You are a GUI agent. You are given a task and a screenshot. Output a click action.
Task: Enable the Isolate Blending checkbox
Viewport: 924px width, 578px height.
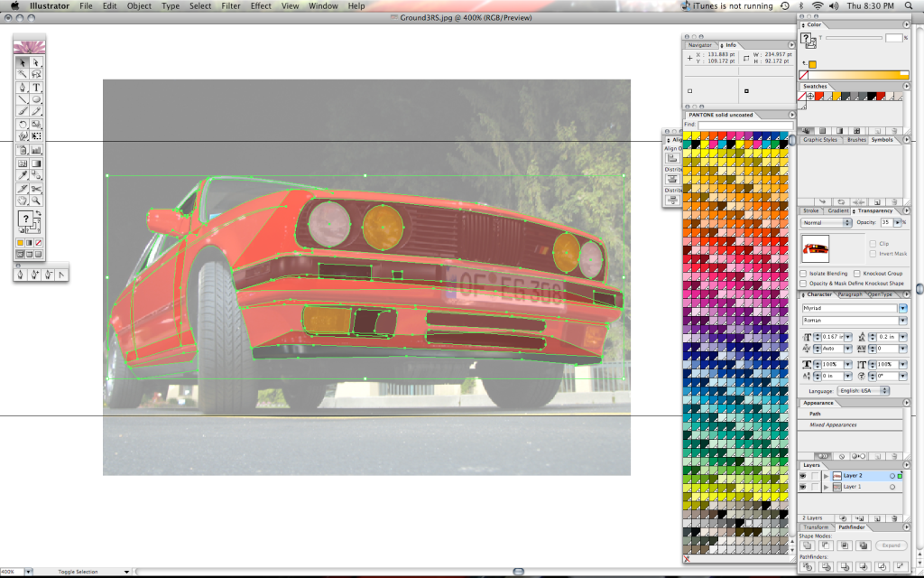804,273
